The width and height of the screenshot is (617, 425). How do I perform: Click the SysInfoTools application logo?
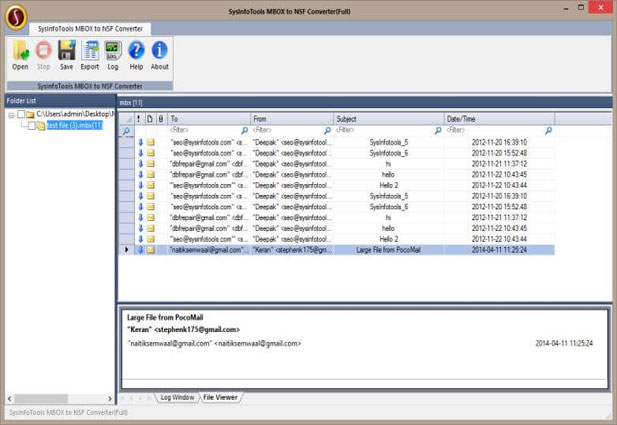pyautogui.click(x=16, y=17)
